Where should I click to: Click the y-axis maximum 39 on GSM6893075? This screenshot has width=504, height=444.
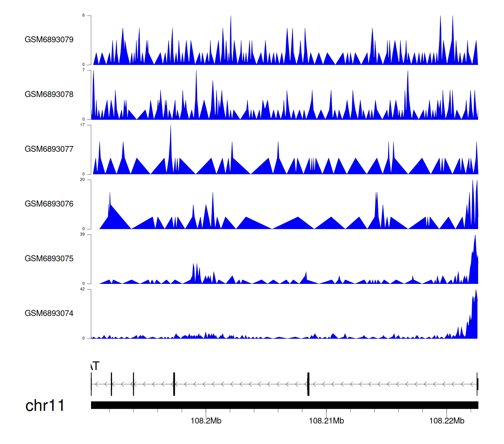click(83, 234)
